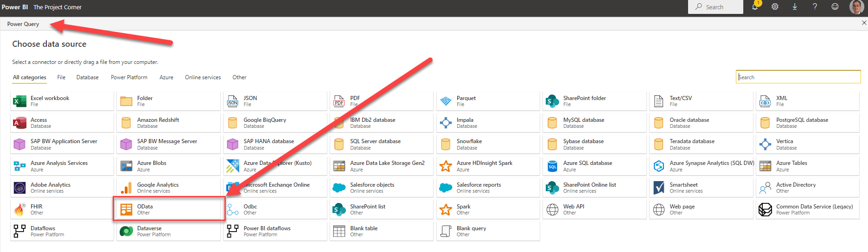Pick the Salesforce objects cloud icon
The width and height of the screenshot is (868, 252).
pos(339,188)
